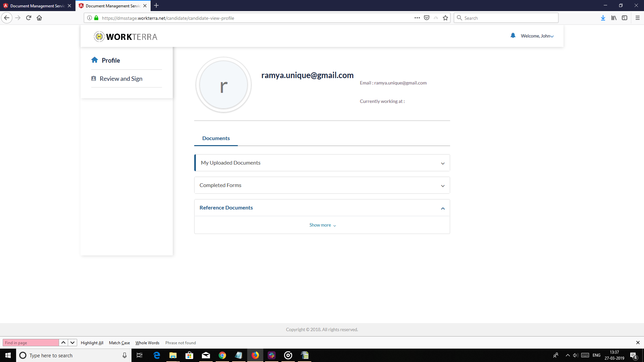Image resolution: width=644 pixels, height=362 pixels.
Task: Click inside the Find in page field
Action: (x=30, y=343)
